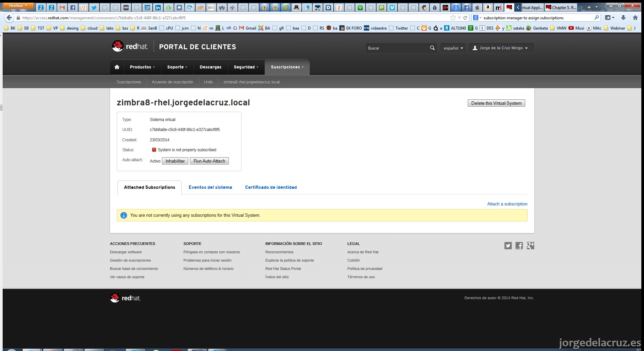Open the Jorge de la Cruz Mingo user menu
This screenshot has height=351, width=644.
point(501,48)
